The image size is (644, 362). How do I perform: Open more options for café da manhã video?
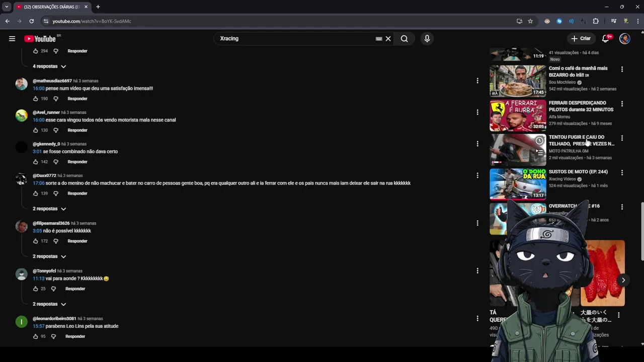tap(622, 69)
